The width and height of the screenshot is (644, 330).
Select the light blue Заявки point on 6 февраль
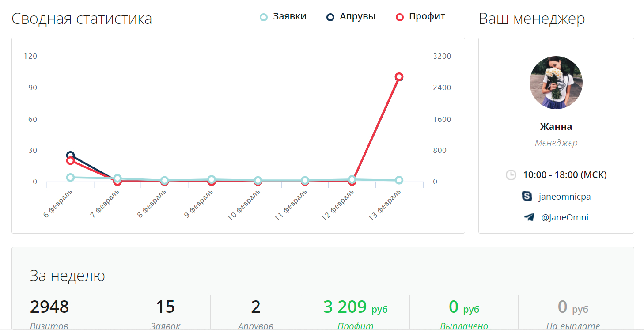(x=70, y=178)
